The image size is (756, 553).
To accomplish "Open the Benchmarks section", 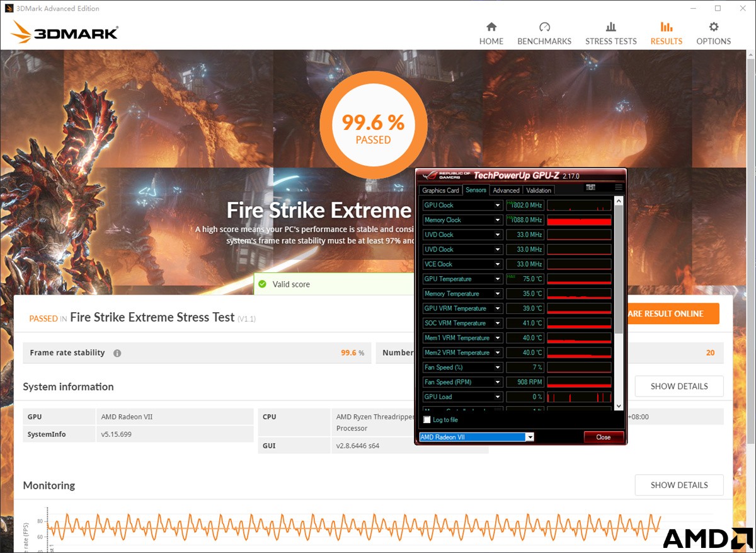I will [x=544, y=33].
